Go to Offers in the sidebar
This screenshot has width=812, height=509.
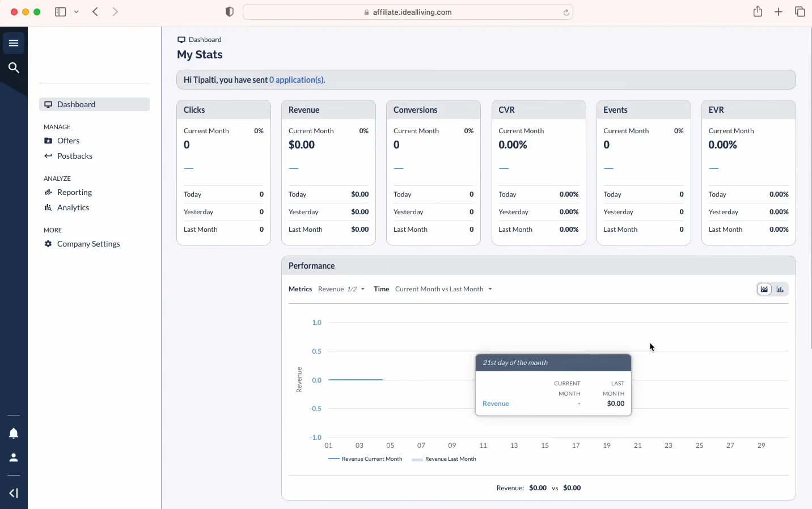68,141
